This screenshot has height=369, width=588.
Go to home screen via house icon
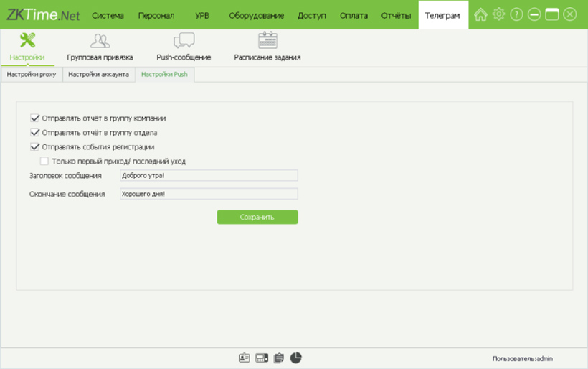480,14
